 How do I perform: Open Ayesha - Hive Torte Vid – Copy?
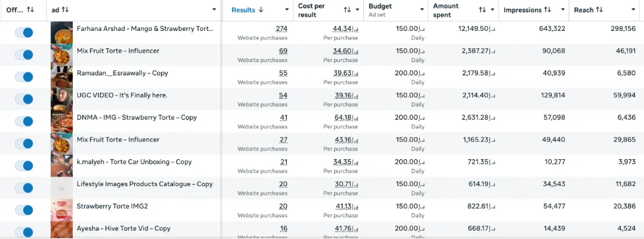[124, 228]
